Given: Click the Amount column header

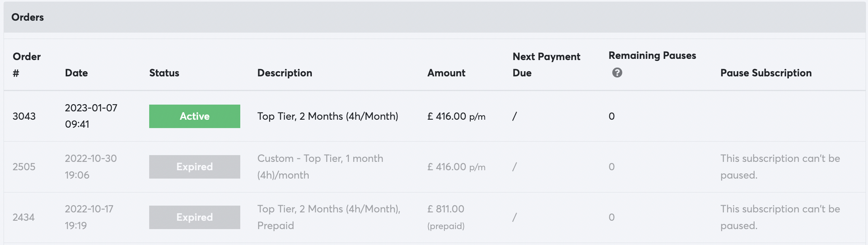Looking at the screenshot, I should click(446, 73).
